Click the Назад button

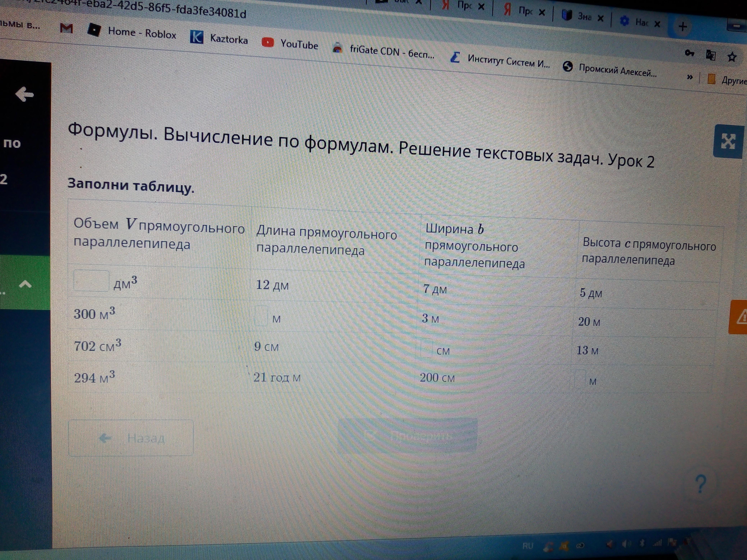(131, 438)
